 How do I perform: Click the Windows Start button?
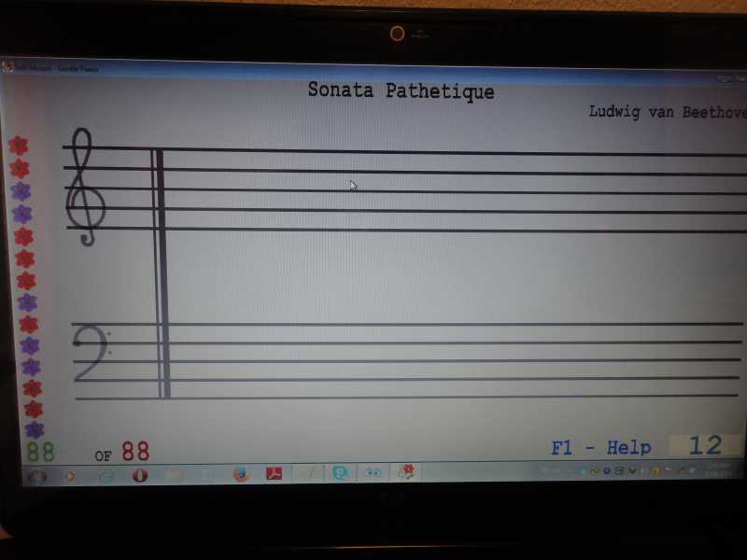[37, 476]
